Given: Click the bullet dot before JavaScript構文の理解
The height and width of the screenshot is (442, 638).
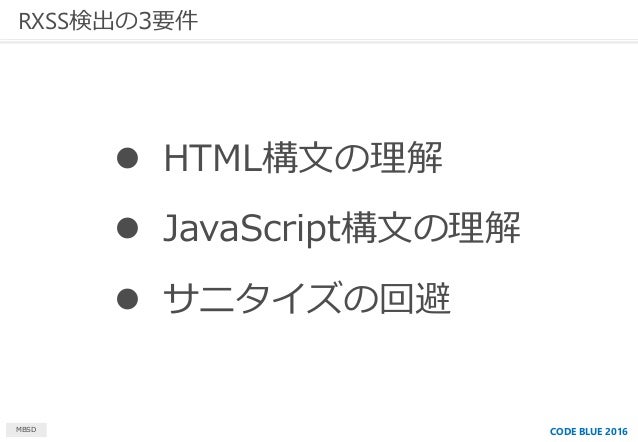Looking at the screenshot, I should [127, 228].
